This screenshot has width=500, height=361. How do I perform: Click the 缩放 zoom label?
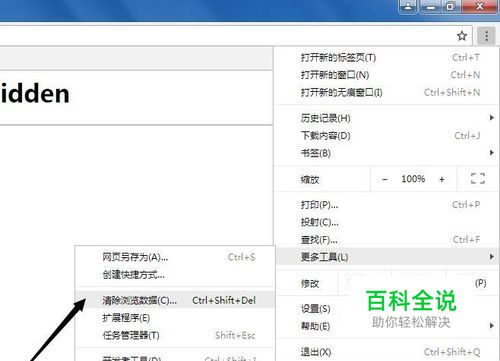pos(310,180)
